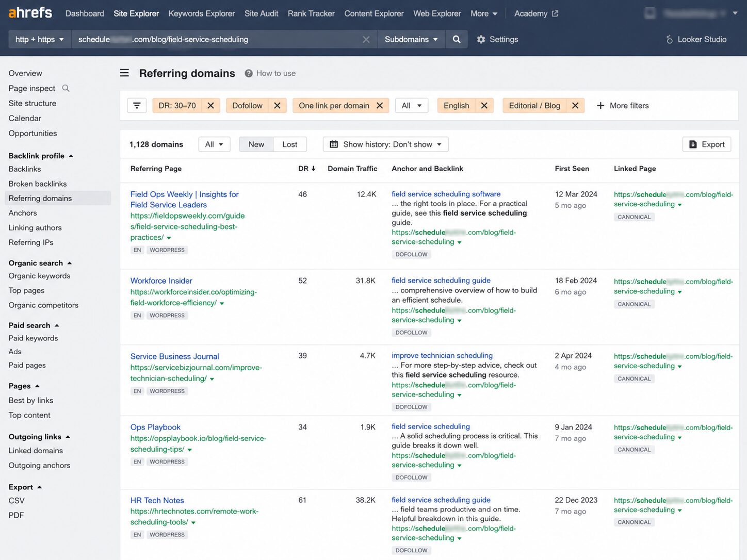Show New domains only
The height and width of the screenshot is (560, 747).
pos(256,144)
